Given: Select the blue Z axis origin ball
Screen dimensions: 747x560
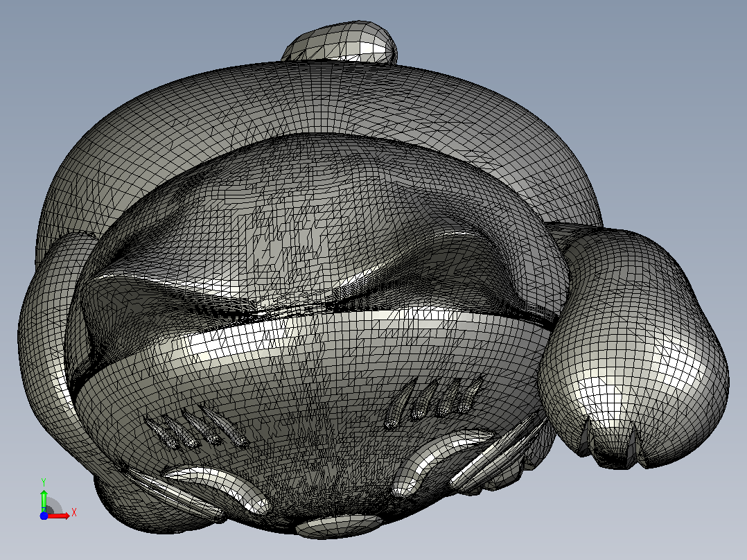Looking at the screenshot, I should click(44, 516).
